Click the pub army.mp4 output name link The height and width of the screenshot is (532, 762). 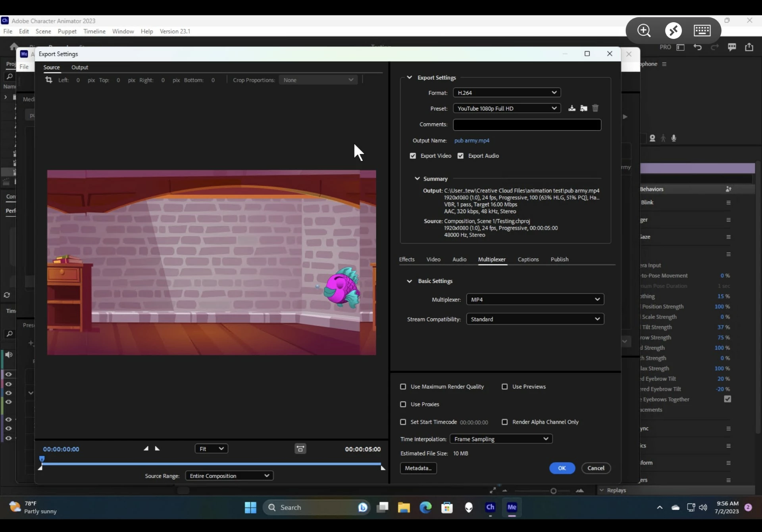click(x=471, y=140)
